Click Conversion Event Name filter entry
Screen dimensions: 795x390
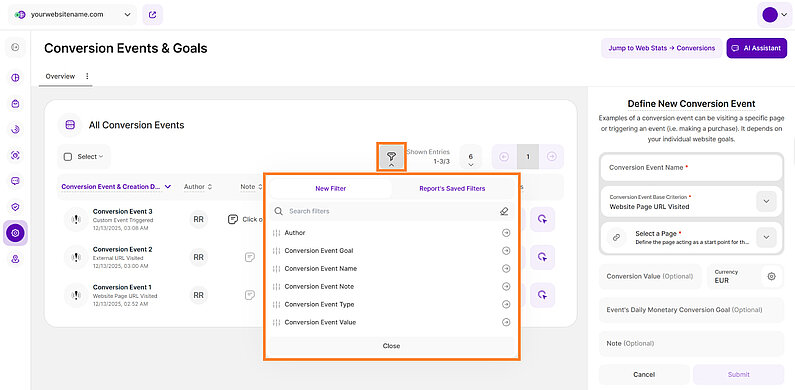point(391,268)
